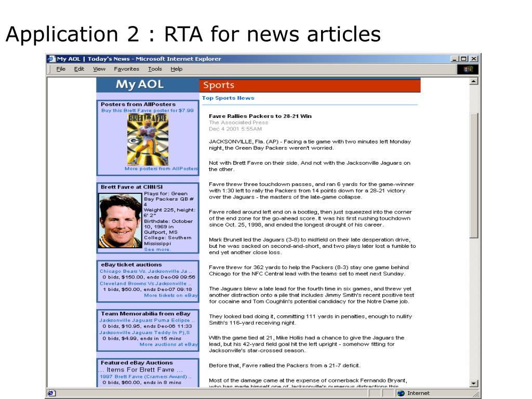Open 'Chicago Bears Vs. Jacksonville Ja..' auction
The image size is (532, 399).
146,271
